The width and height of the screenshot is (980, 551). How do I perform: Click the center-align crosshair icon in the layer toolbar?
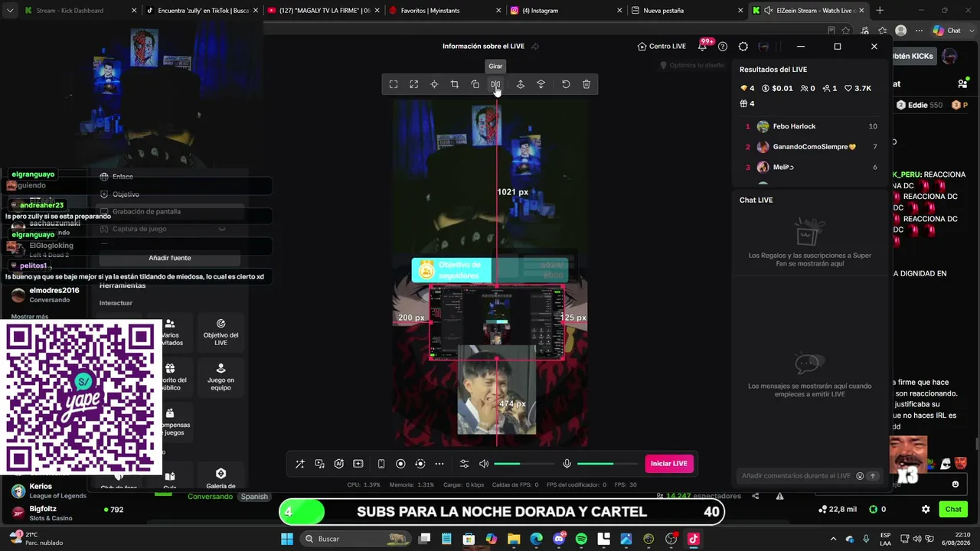[x=434, y=84]
